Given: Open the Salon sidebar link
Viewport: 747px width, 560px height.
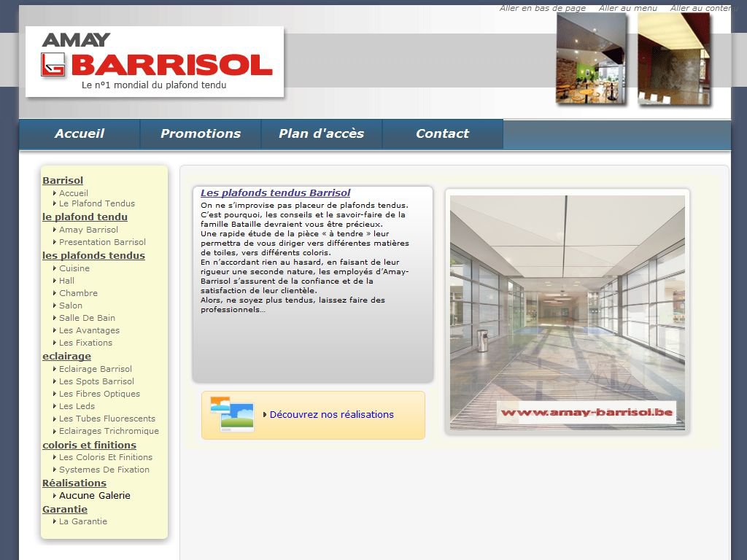Looking at the screenshot, I should click(71, 306).
